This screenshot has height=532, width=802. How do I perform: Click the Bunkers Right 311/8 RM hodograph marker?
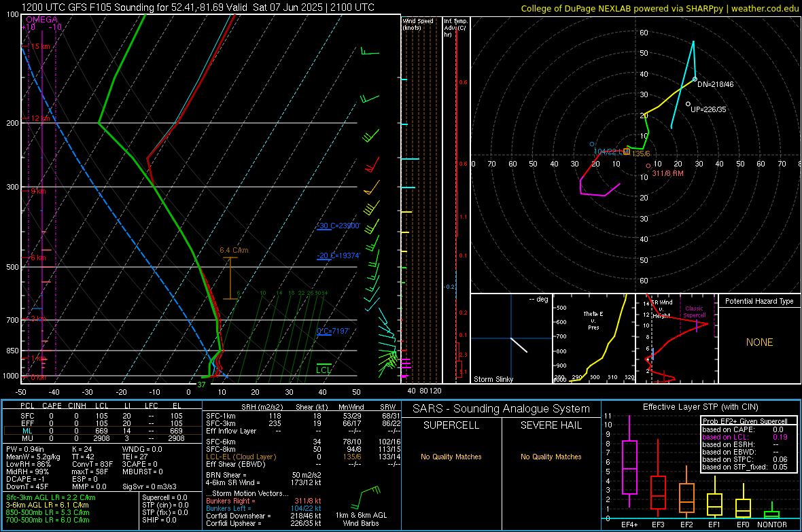point(648,166)
